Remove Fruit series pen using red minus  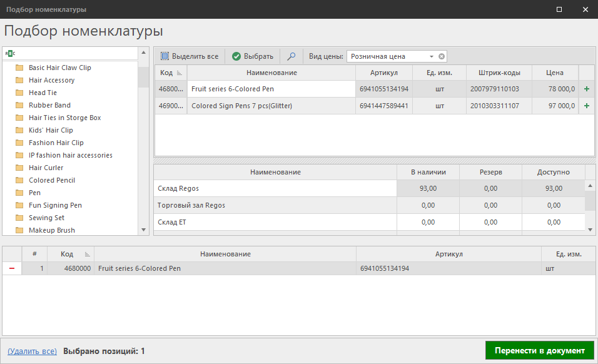tap(12, 268)
